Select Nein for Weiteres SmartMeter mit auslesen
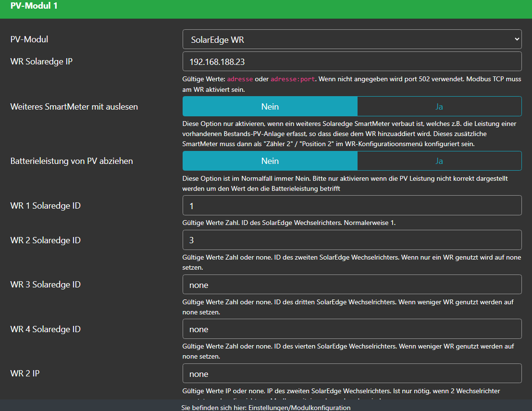This screenshot has height=411, width=532. pos(270,107)
